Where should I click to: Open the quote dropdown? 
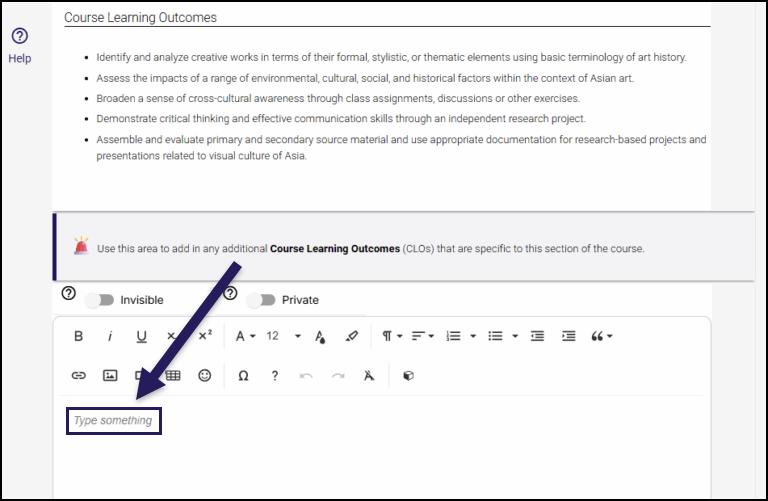coord(601,336)
